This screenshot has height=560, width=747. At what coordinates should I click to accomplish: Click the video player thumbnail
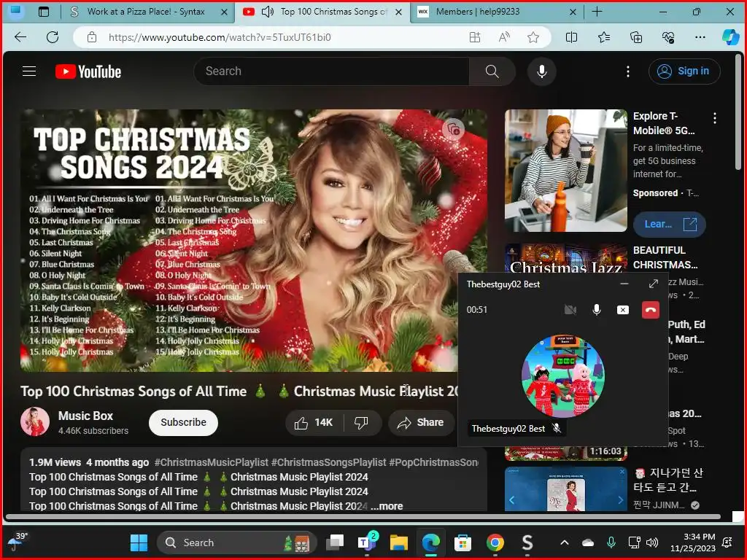[253, 241]
